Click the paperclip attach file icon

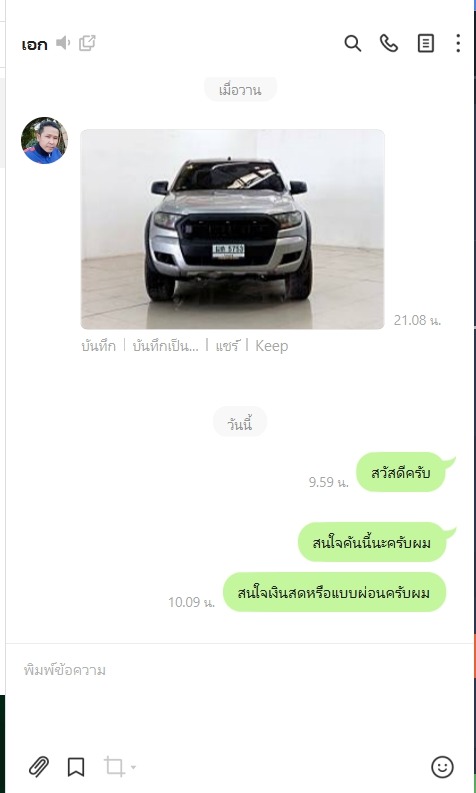click(x=38, y=767)
